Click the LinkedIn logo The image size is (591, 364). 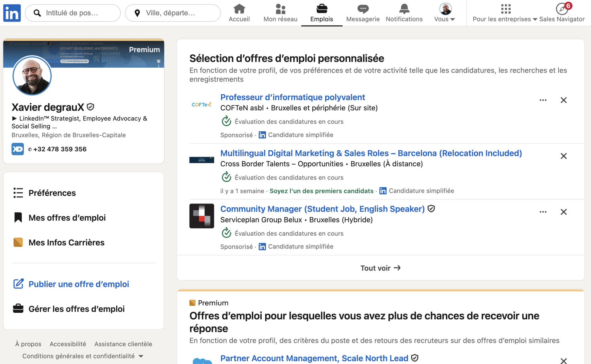[x=12, y=13]
